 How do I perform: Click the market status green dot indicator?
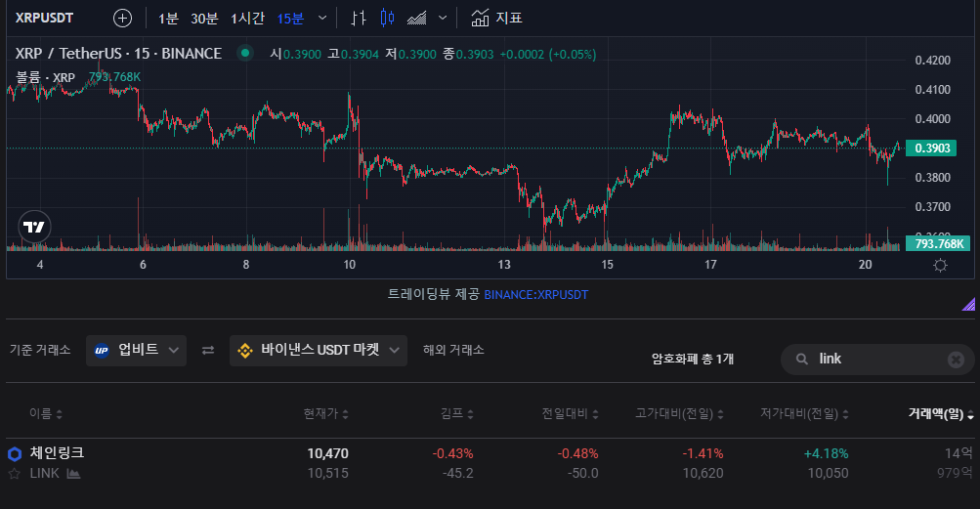(x=245, y=53)
